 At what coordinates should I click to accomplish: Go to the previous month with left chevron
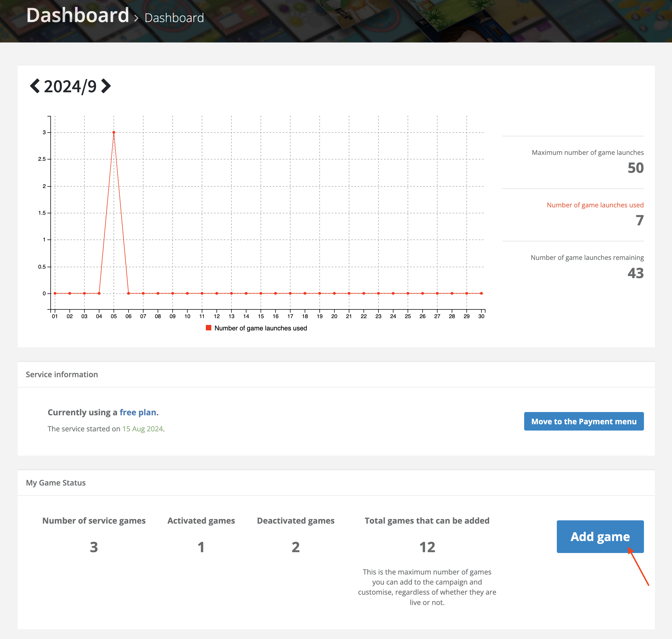point(35,86)
